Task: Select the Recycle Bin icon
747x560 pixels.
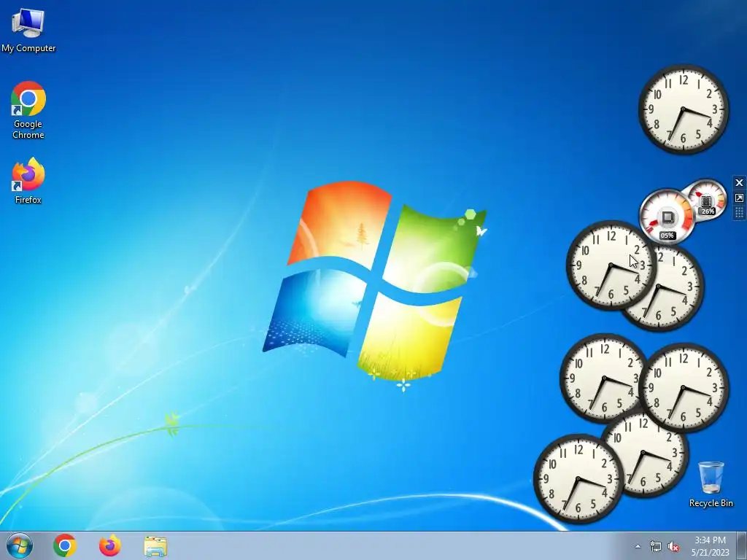Action: (x=711, y=484)
